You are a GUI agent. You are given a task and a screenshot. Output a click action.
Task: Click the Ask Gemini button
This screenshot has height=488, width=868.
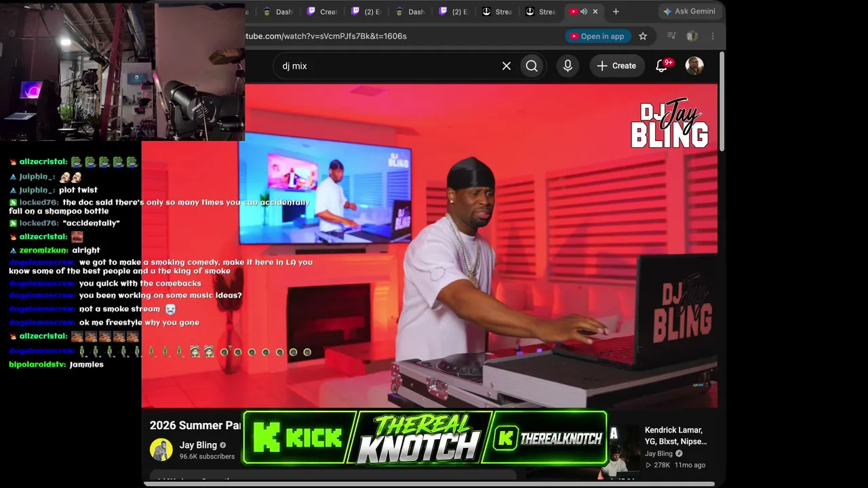(689, 12)
